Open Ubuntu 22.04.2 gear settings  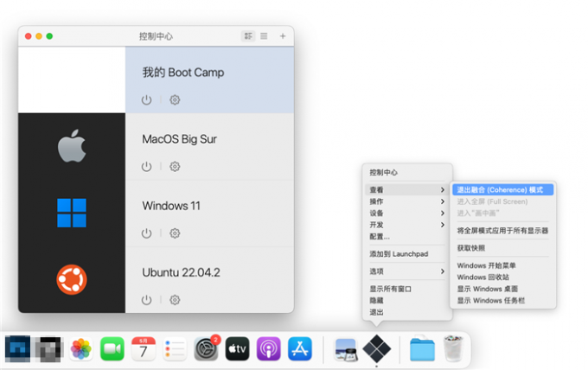coord(175,300)
